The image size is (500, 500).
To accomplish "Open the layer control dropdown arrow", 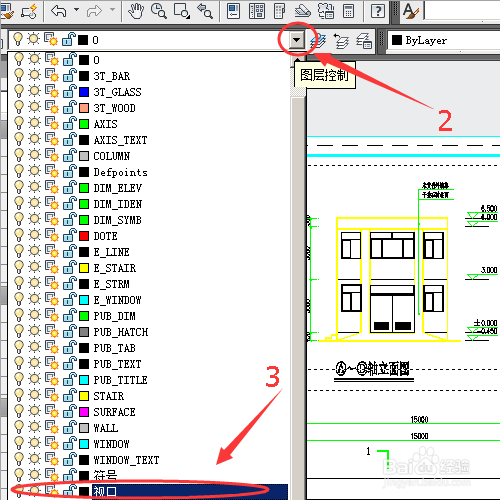I will point(296,40).
